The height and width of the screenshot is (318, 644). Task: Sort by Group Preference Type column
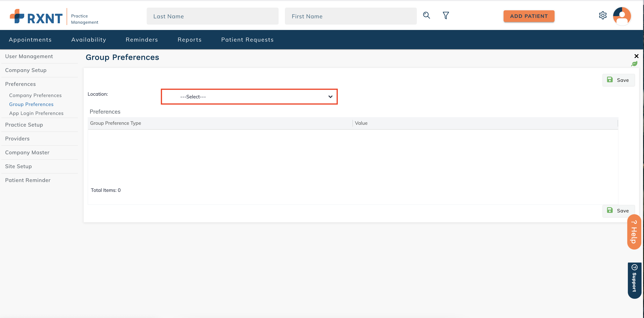[x=220, y=123]
